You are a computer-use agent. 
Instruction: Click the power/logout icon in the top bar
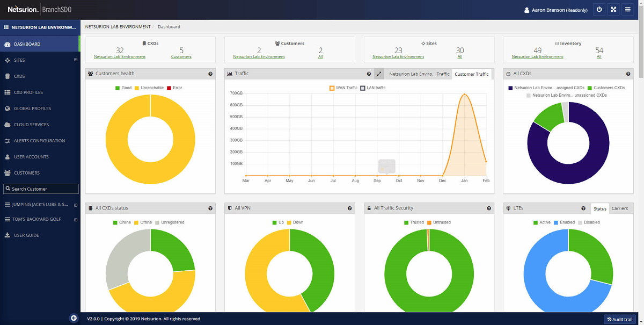point(599,9)
